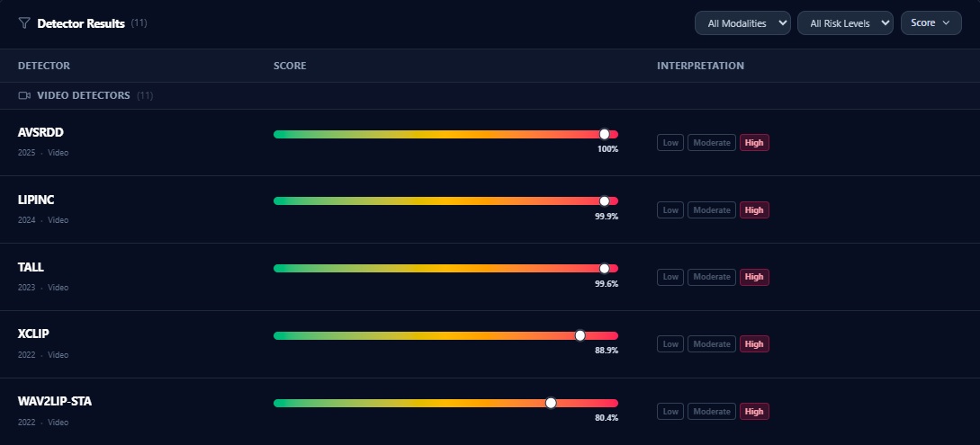Collapse the Video Detectors group
Viewport: 980px width, 445px height.
point(83,95)
